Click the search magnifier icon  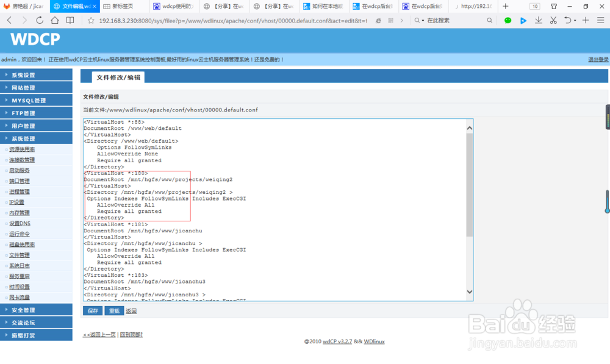pos(489,20)
